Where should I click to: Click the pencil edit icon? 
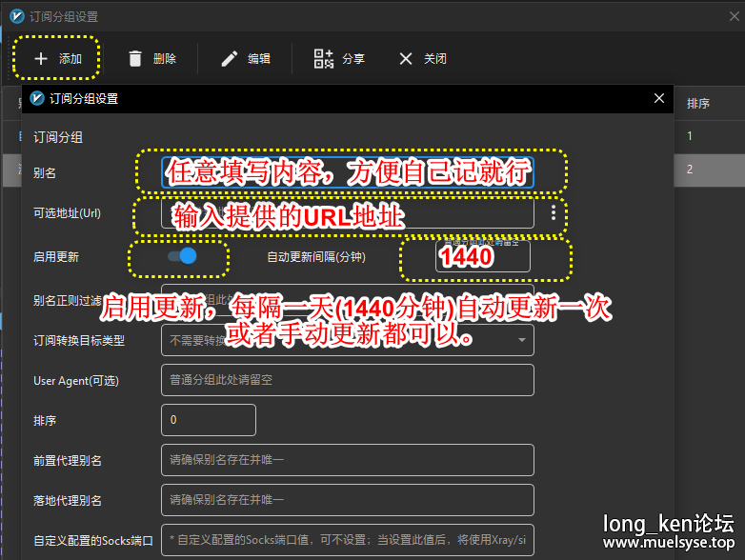click(x=229, y=59)
